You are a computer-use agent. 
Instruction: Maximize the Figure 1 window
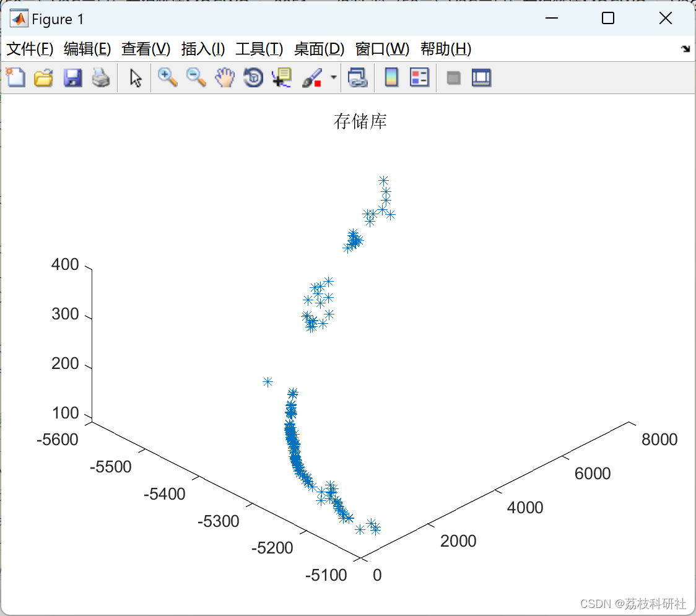[607, 18]
